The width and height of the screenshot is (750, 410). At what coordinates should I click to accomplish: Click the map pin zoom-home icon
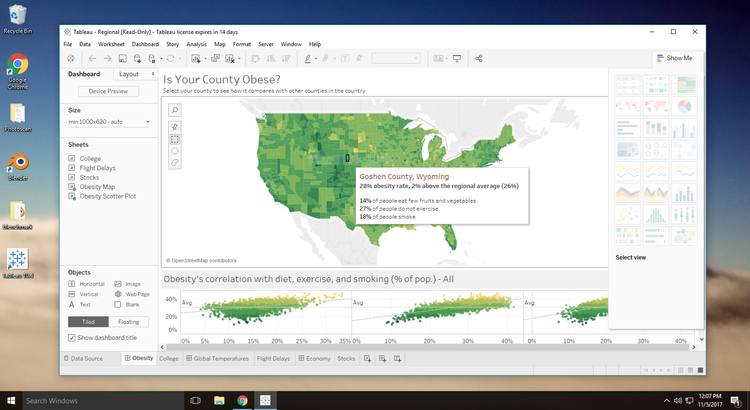point(175,127)
